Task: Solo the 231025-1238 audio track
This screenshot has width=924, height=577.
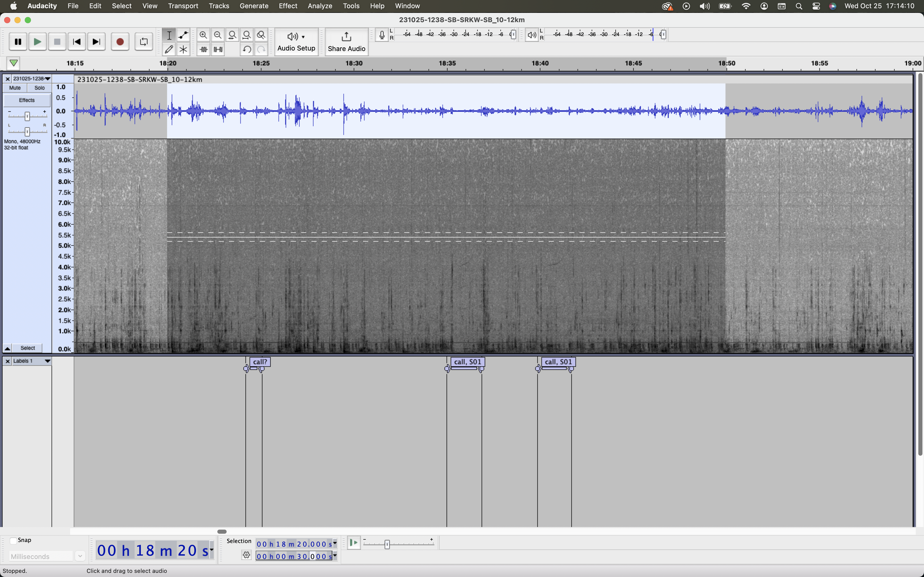Action: [x=39, y=88]
